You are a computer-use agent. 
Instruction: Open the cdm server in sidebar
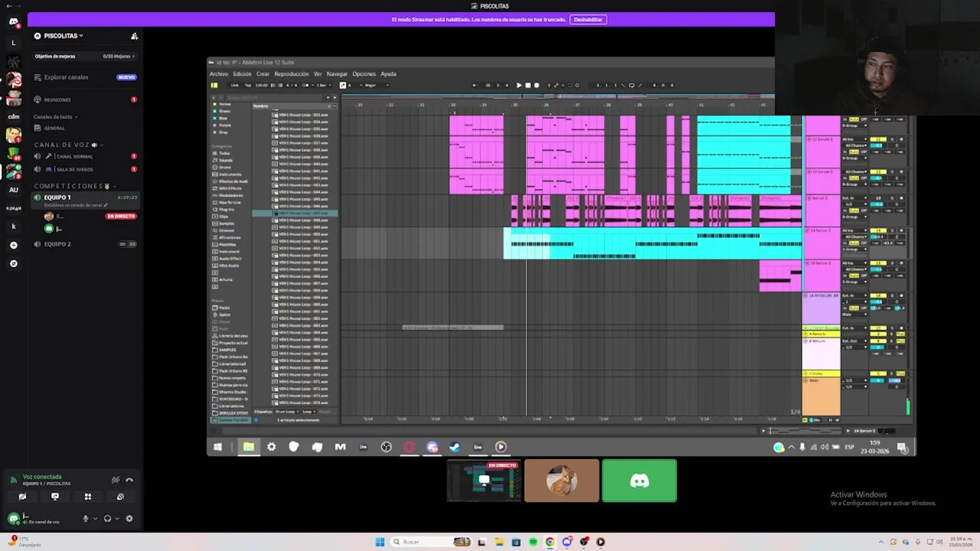pos(13,116)
